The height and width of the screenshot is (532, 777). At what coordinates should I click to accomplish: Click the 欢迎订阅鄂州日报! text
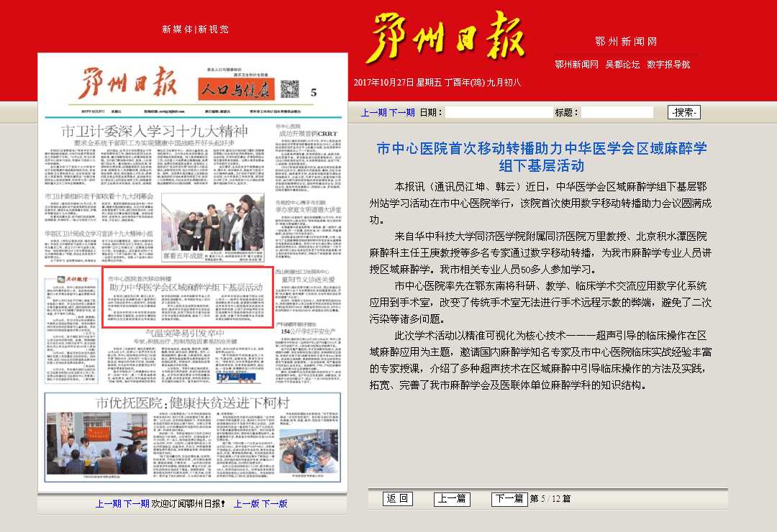coord(188,504)
